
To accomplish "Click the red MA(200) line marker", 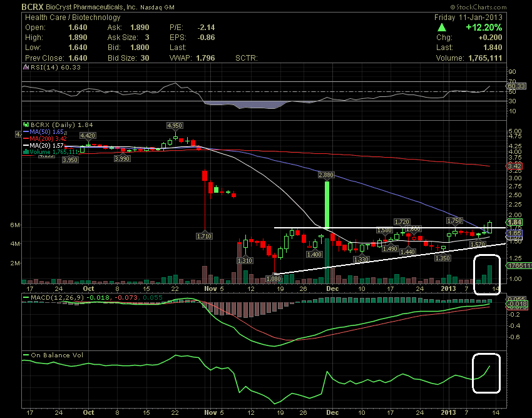I will pyautogui.click(x=26, y=139).
